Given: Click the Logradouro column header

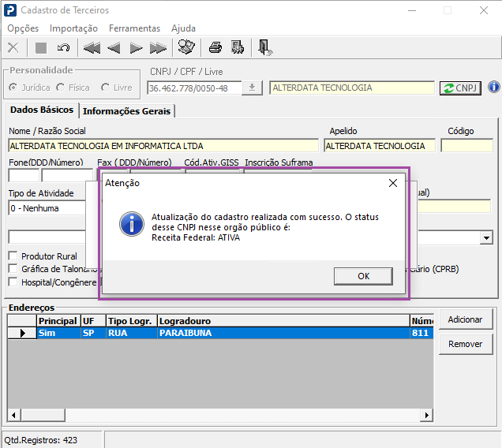Looking at the screenshot, I should (283, 321).
